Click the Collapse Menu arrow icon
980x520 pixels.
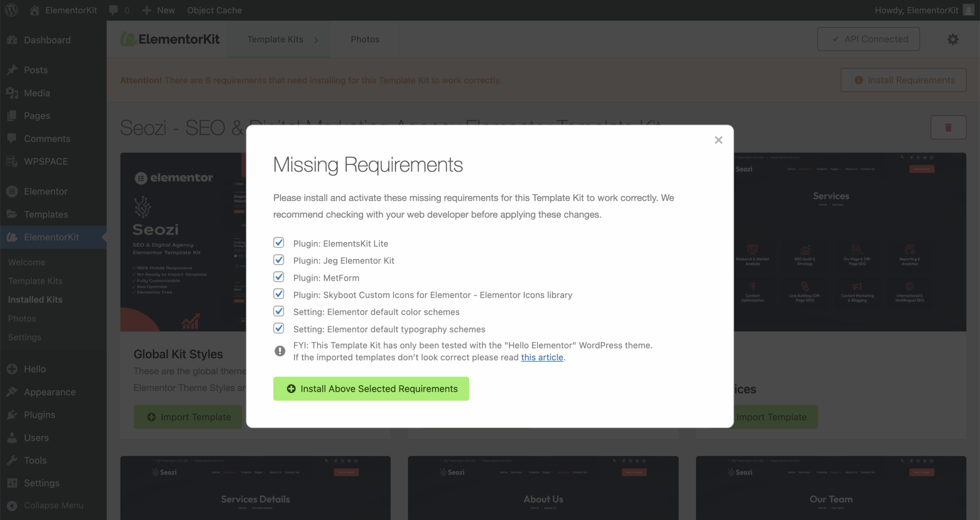click(12, 505)
